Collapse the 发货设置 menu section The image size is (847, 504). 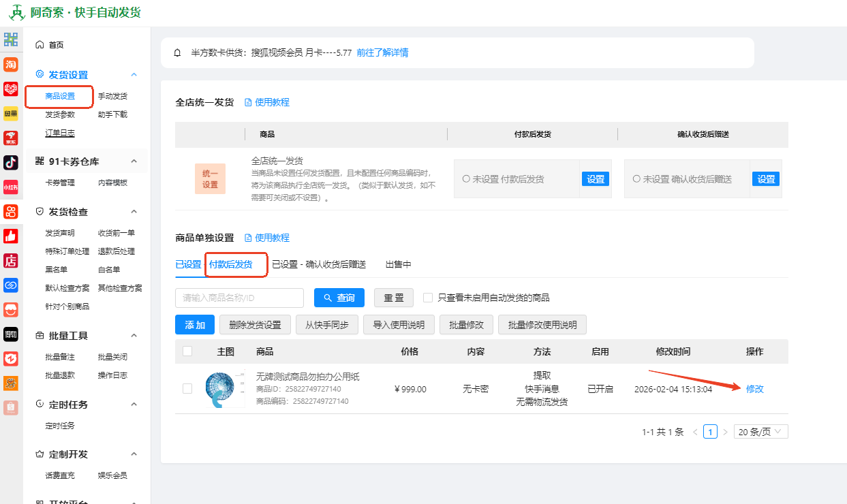click(x=134, y=75)
